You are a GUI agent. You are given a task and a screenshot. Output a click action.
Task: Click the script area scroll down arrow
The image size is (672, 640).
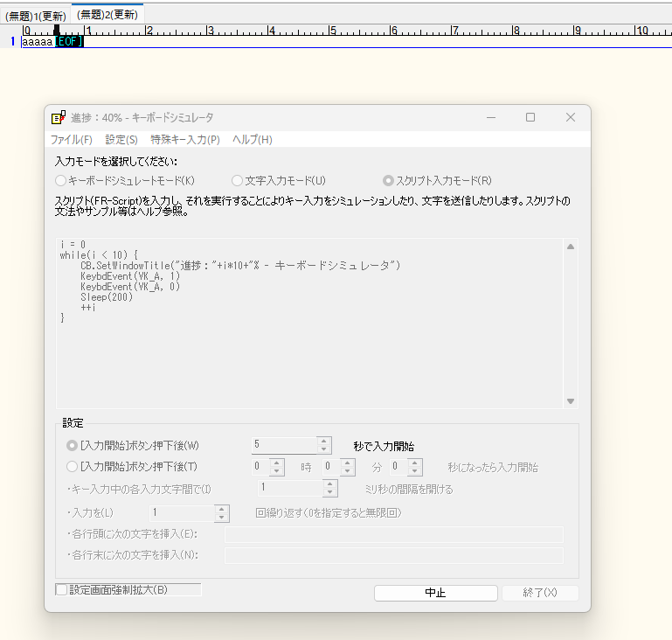[x=571, y=400]
